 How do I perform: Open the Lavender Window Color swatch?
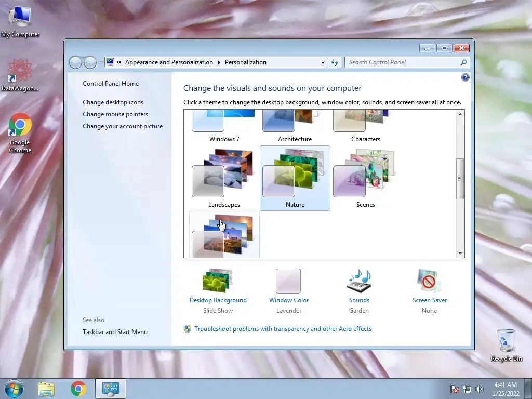click(x=288, y=281)
